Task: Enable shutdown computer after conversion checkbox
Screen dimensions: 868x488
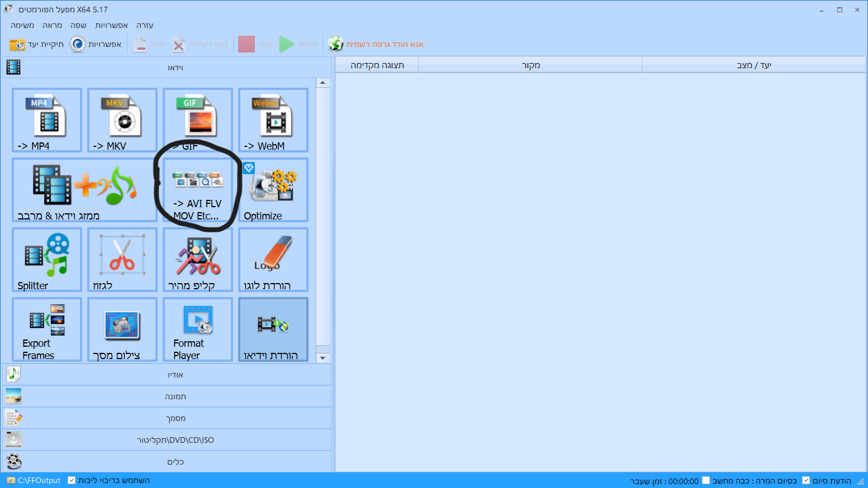Action: pyautogui.click(x=706, y=480)
